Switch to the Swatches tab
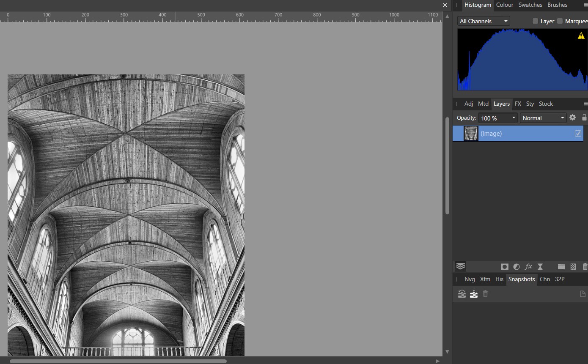 coord(530,5)
